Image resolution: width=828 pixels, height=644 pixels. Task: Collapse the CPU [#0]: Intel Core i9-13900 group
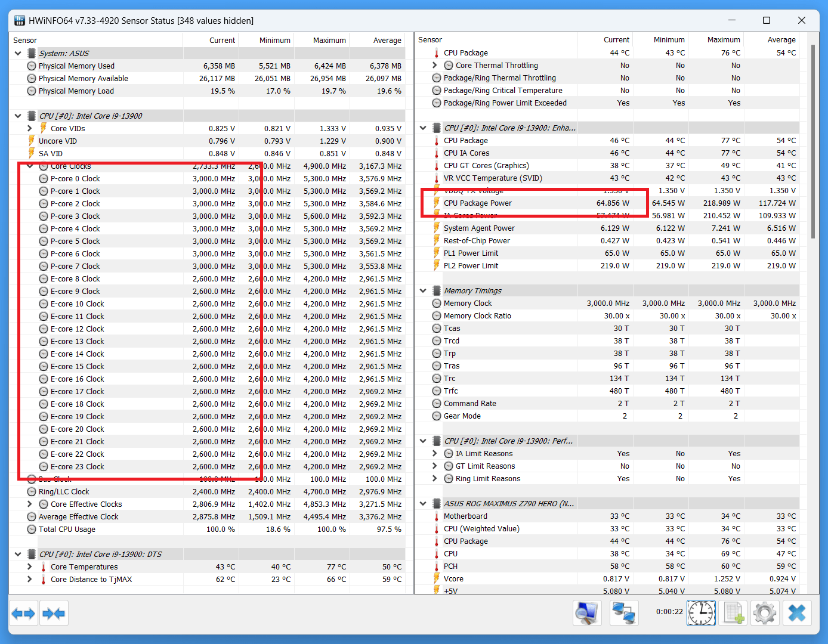pos(18,116)
